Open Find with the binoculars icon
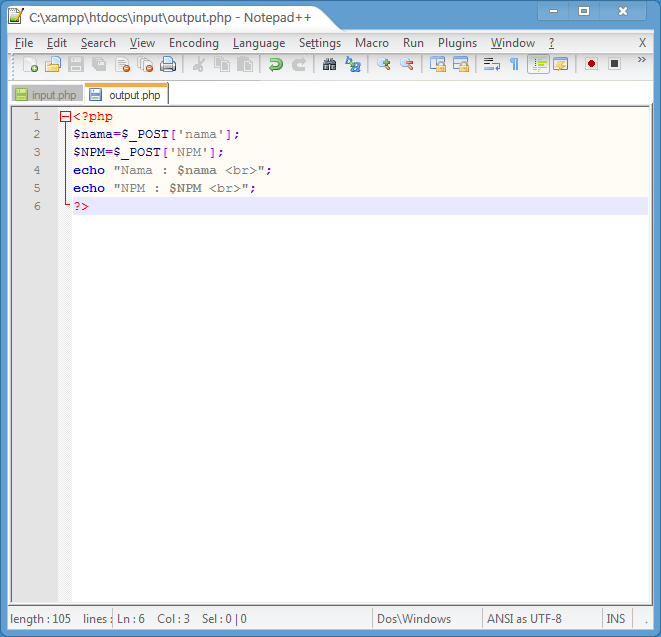661x637 pixels. coord(329,65)
